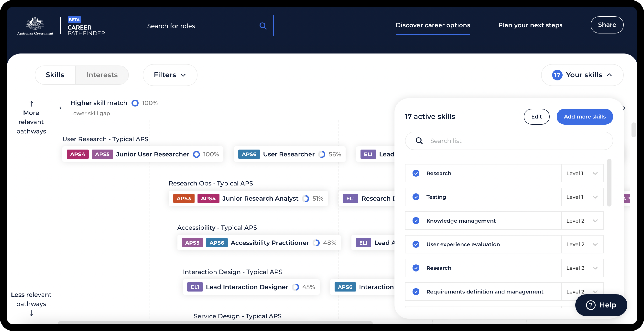Toggle the User experience evaluation checkmark

click(x=416, y=244)
